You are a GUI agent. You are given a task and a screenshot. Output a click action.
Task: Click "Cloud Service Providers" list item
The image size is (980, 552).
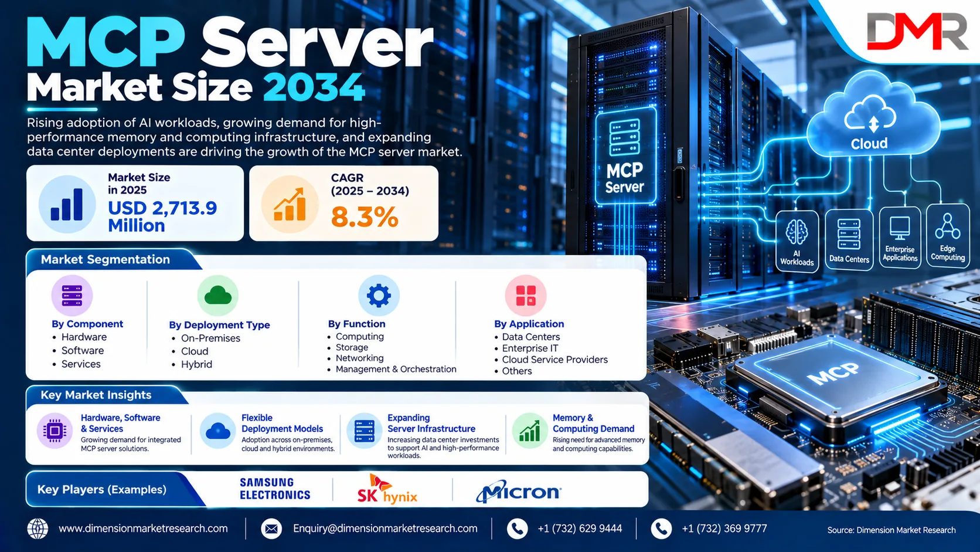click(x=554, y=360)
